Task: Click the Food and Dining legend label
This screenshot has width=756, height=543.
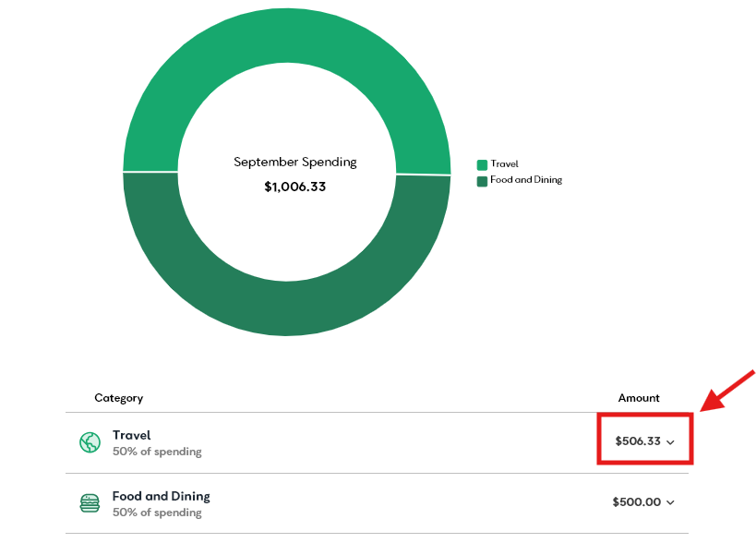Action: [526, 180]
